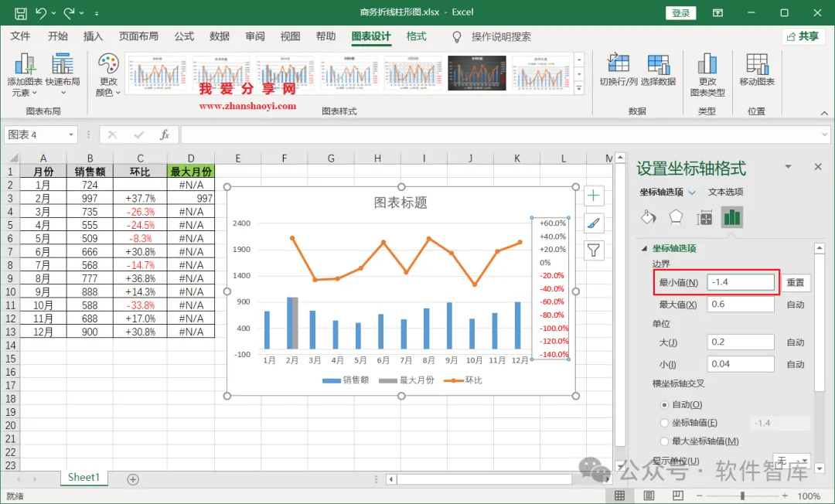Open the Name Box dropdown arrow

coord(71,135)
